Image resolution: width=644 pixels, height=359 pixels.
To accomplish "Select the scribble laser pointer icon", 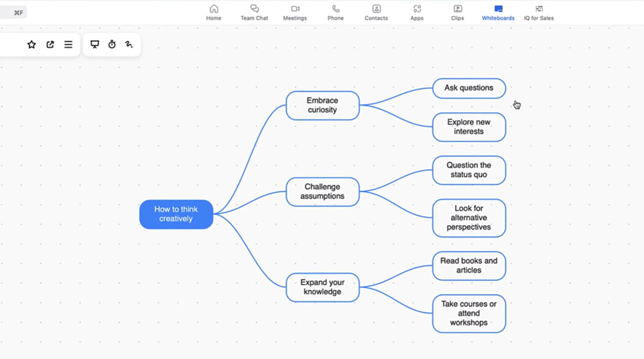I will tap(129, 45).
